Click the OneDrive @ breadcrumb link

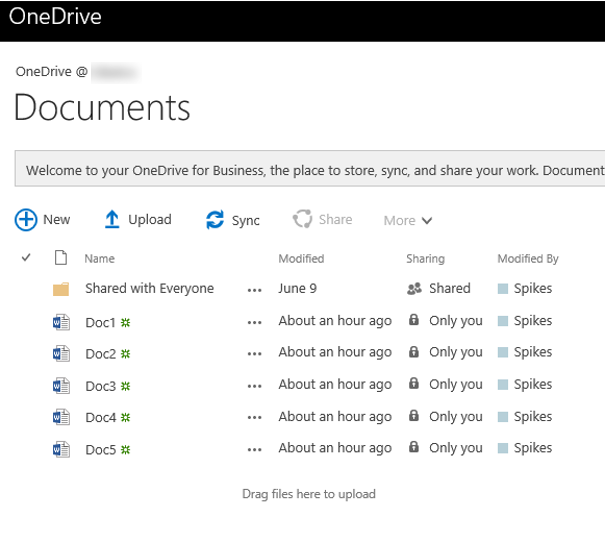(x=51, y=72)
